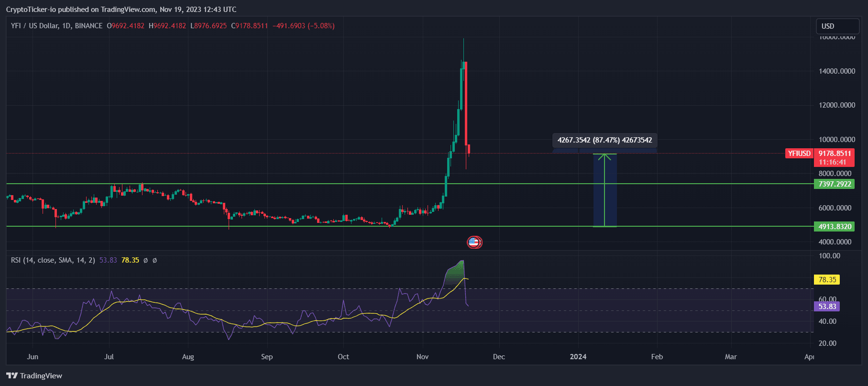Click the 1D interval in chart legend
Image resolution: width=868 pixels, height=386 pixels.
click(66, 26)
